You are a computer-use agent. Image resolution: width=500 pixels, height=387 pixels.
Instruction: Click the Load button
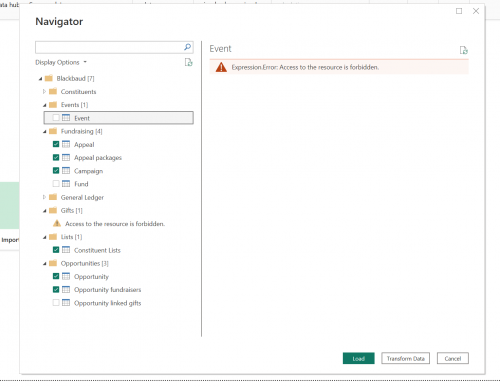(359, 358)
